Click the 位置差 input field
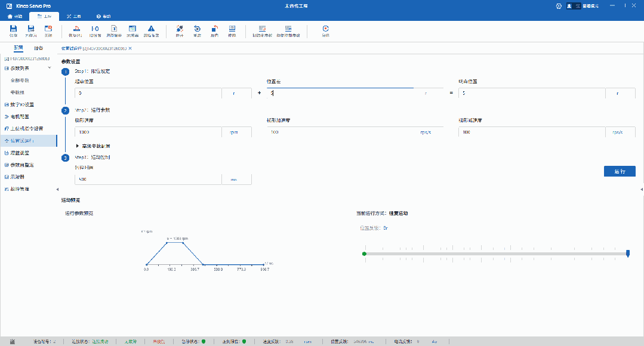The width and height of the screenshot is (644, 346). (340, 93)
